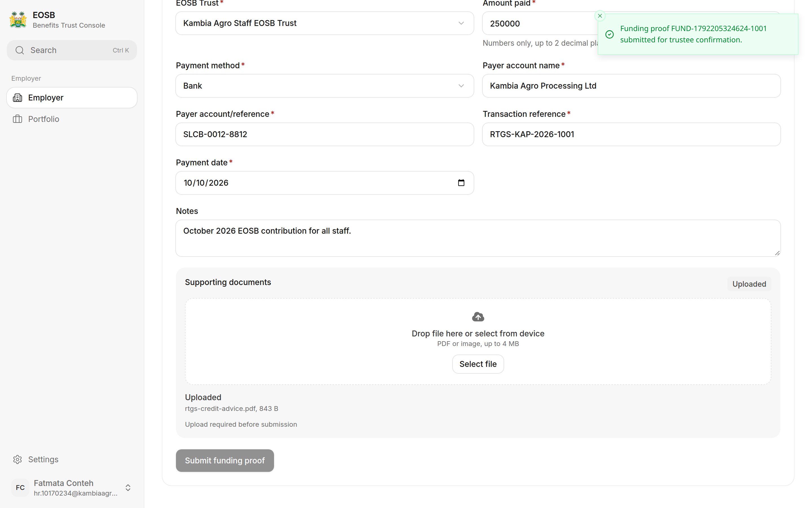The height and width of the screenshot is (508, 812).
Task: Click 'PDF or image, up to 4 MB' text
Action: pyautogui.click(x=478, y=343)
